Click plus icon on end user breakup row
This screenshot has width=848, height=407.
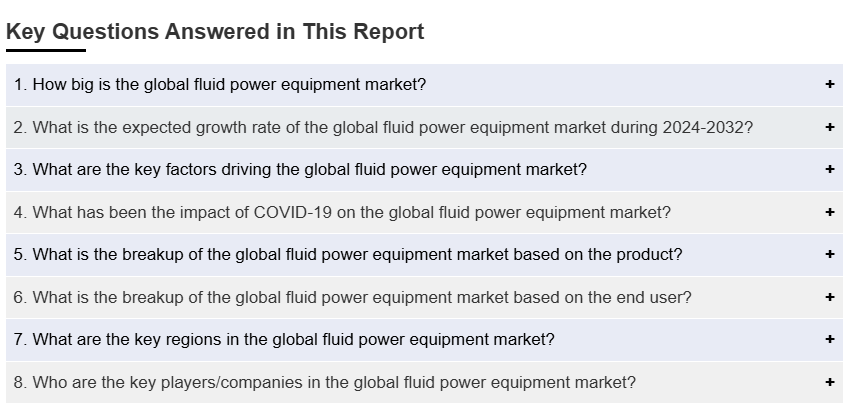829,297
